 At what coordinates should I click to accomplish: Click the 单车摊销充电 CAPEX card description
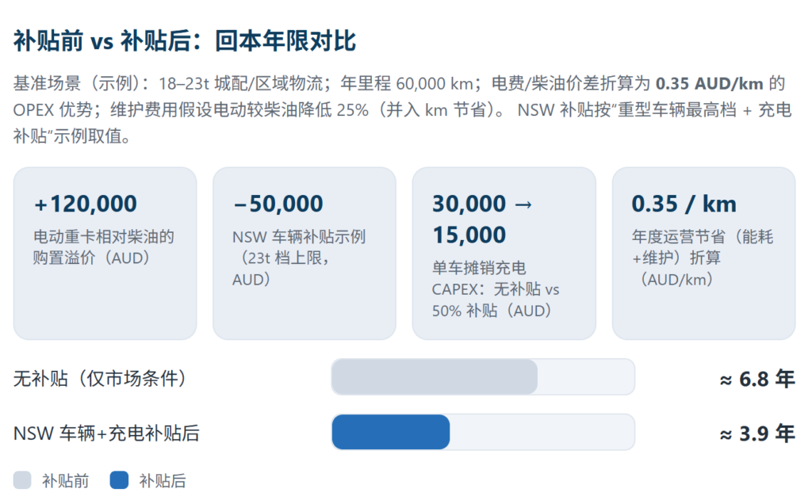click(496, 289)
